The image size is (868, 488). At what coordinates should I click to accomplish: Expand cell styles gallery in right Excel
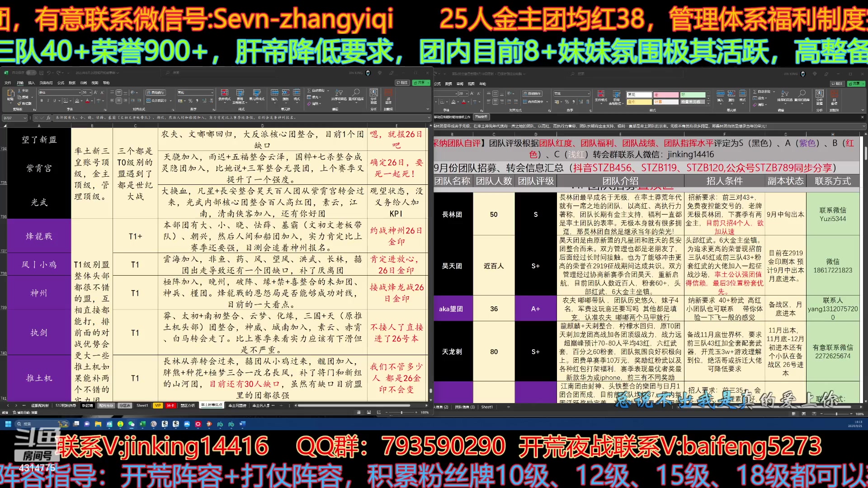pyautogui.click(x=708, y=103)
